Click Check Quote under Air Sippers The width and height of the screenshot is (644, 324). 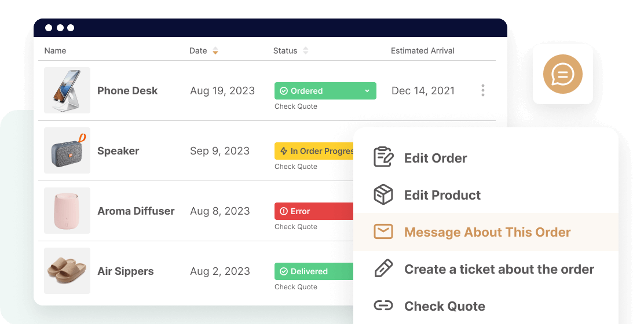[x=296, y=286]
